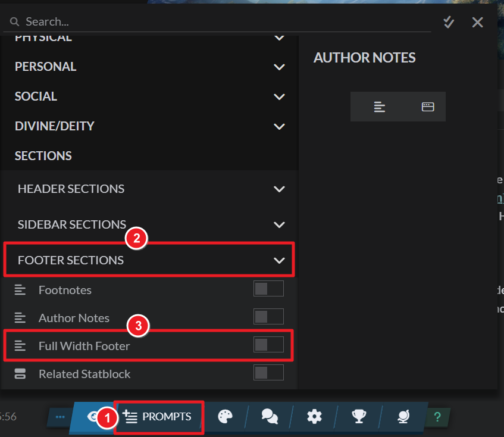
Task: Expand Header Sections chevron
Action: (279, 189)
